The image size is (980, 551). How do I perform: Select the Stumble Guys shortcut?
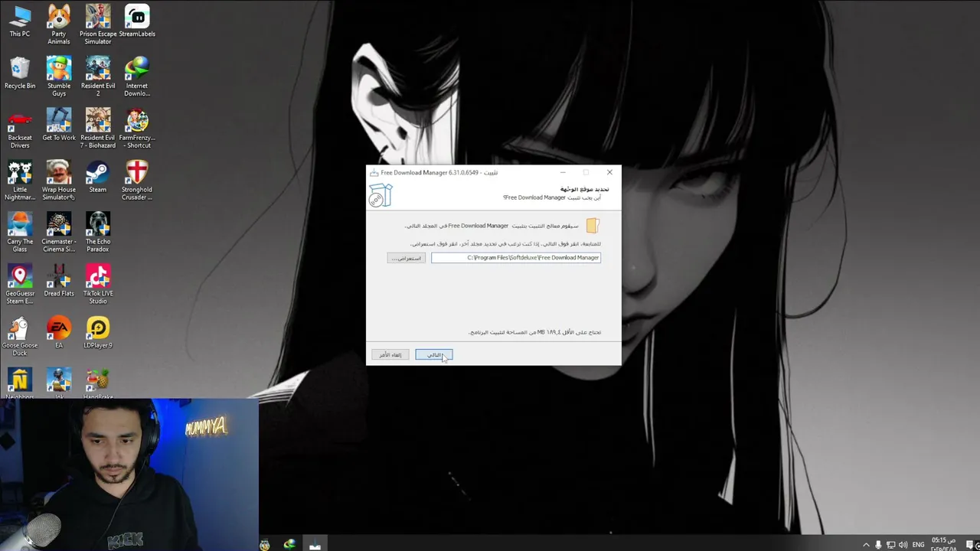click(x=59, y=77)
